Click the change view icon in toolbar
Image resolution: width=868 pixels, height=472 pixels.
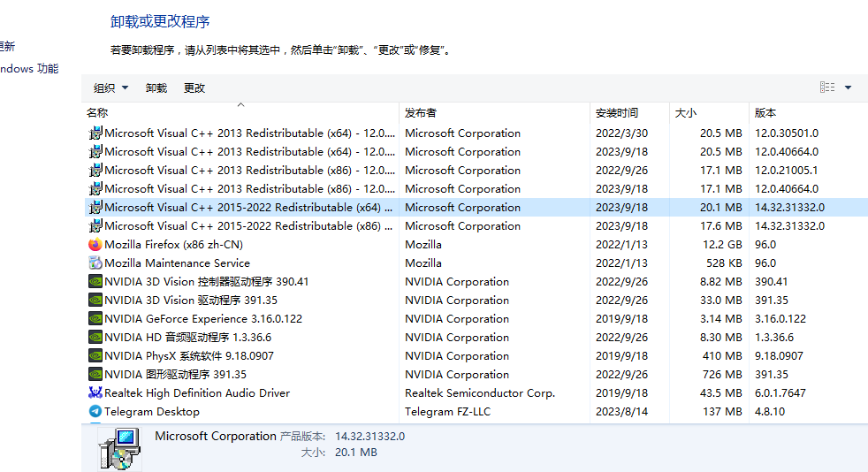click(827, 88)
